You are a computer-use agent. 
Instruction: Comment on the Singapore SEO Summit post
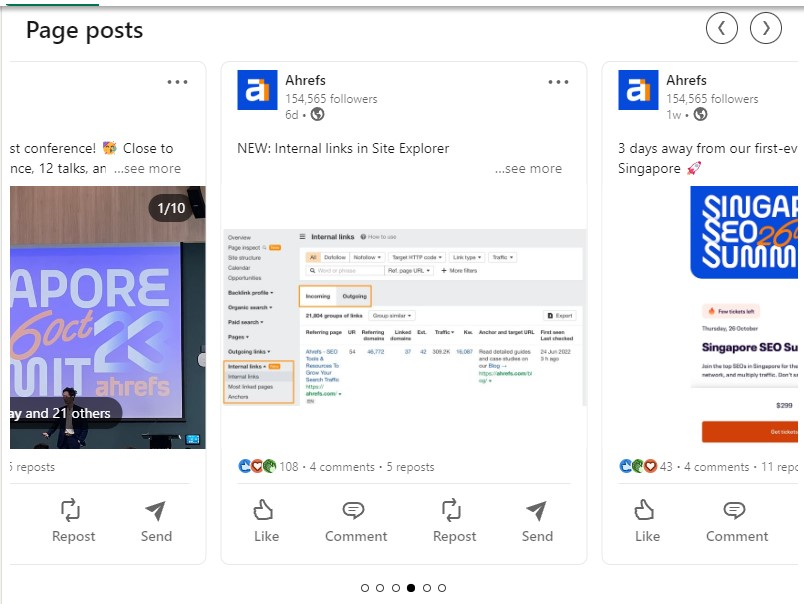(x=737, y=521)
